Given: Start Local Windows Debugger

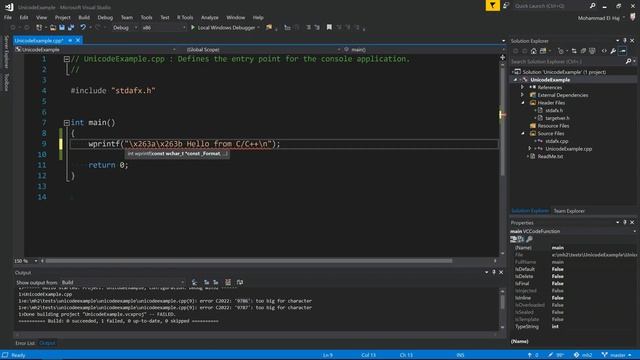Looking at the screenshot, I should [225, 28].
